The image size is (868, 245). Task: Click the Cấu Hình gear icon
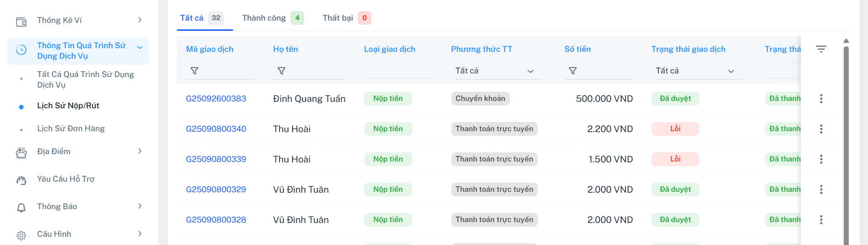(22, 235)
